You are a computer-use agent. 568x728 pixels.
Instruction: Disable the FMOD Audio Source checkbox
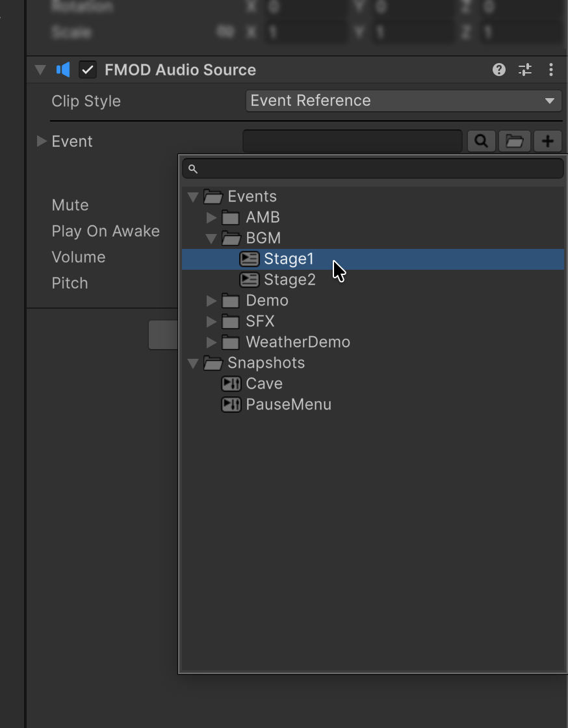pyautogui.click(x=88, y=70)
